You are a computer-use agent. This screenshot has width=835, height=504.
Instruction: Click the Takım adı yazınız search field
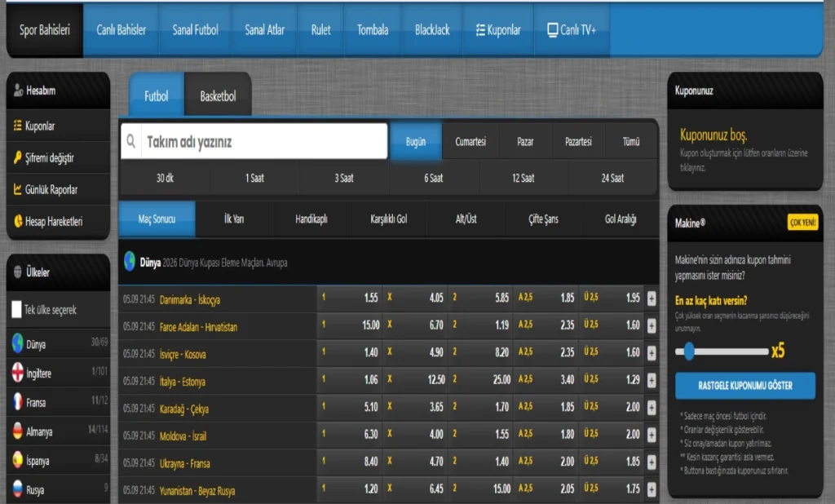coord(263,142)
